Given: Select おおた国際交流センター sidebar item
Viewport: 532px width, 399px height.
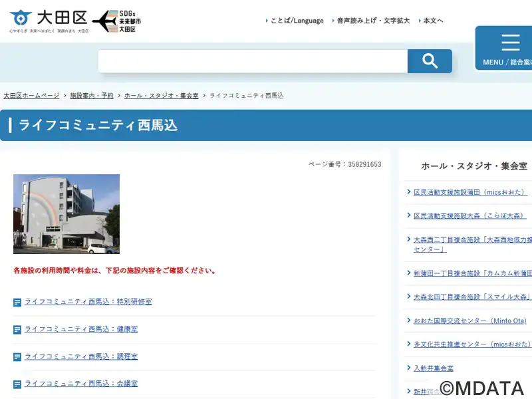Looking at the screenshot, I should click(469, 321).
